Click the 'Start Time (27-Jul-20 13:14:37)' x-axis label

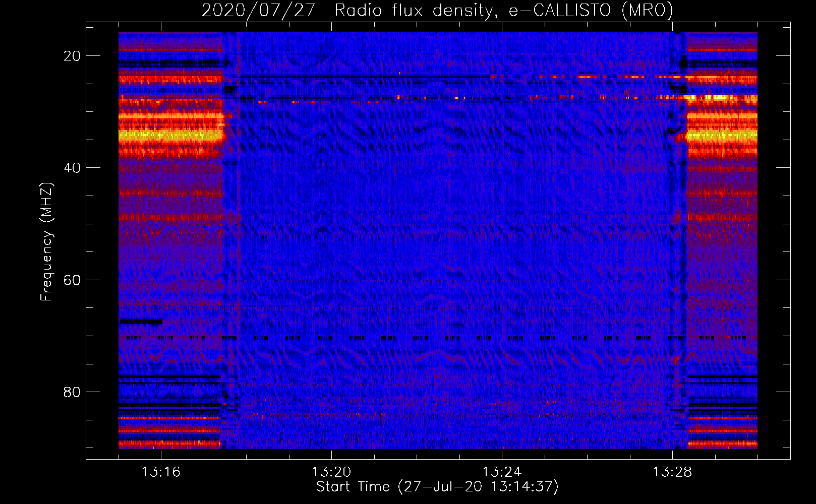click(x=437, y=487)
